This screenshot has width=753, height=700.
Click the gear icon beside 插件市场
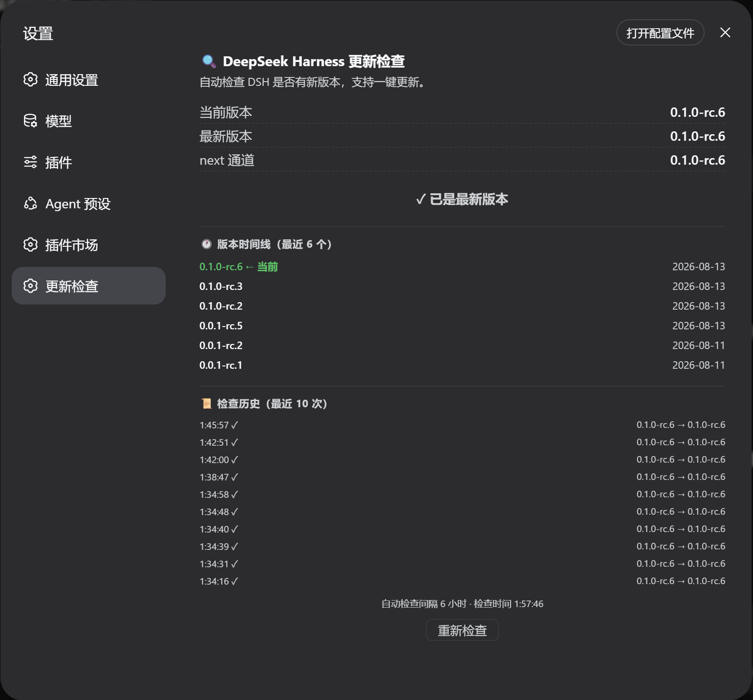[x=31, y=244]
